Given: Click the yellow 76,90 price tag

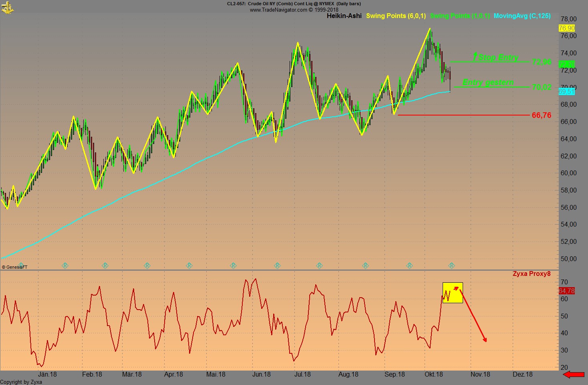Looking at the screenshot, I should tap(566, 28).
